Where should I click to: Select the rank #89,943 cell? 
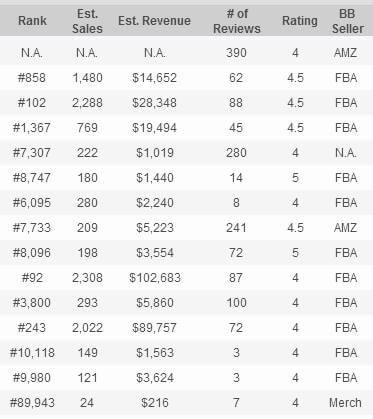coord(32,403)
